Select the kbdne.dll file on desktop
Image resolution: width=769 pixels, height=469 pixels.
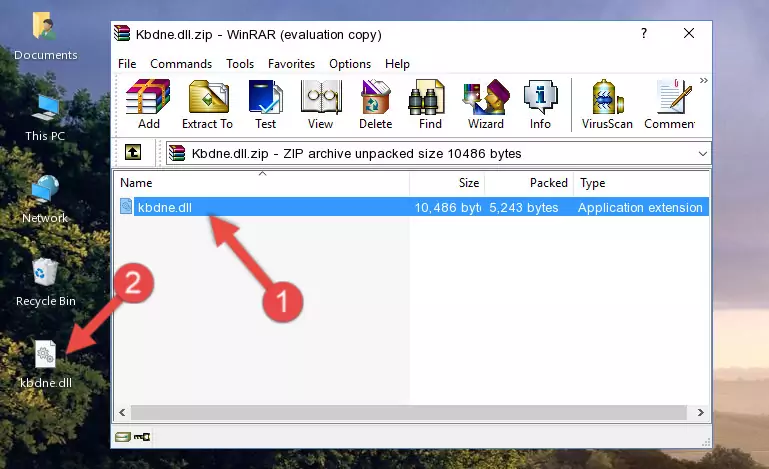(x=46, y=365)
